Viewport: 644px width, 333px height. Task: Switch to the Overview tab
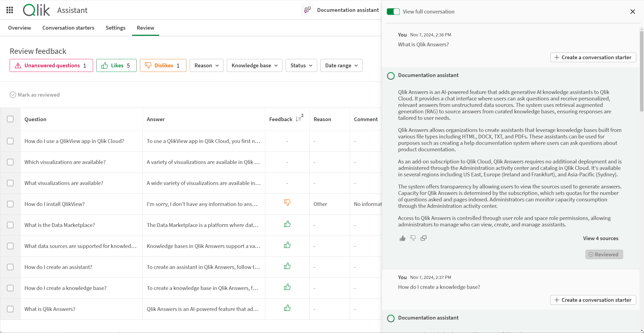point(20,27)
